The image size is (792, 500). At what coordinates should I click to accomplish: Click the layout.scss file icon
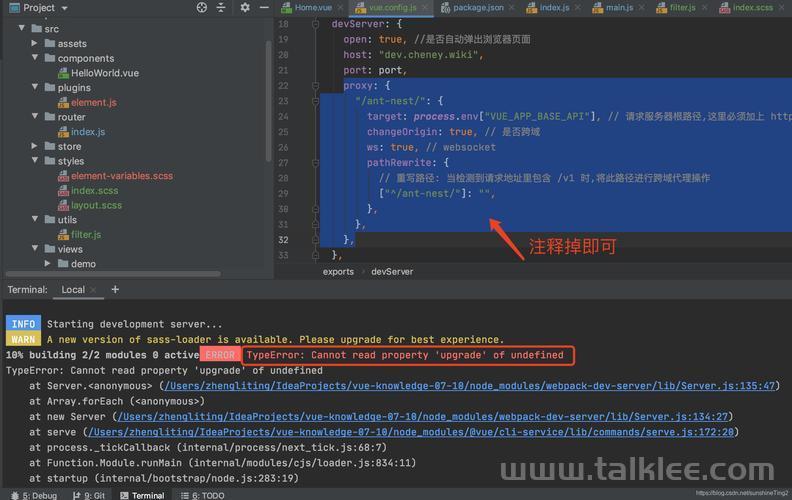(63, 205)
